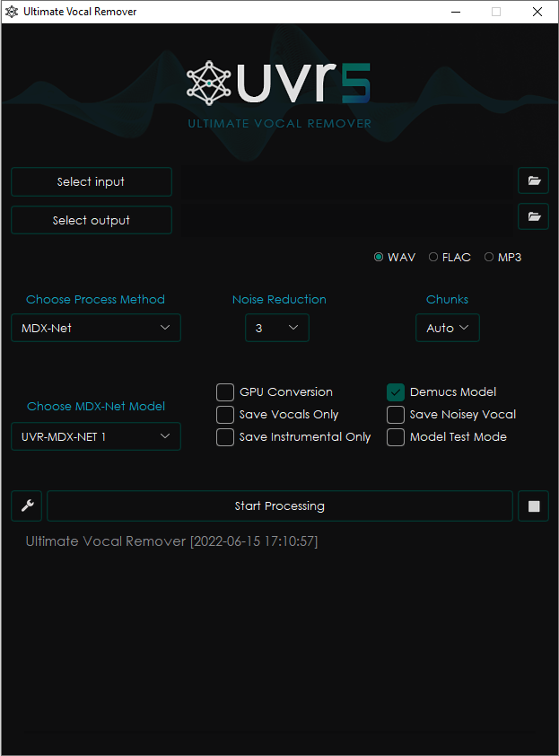The height and width of the screenshot is (756, 559).
Task: Open settings via the wrench icon
Action: click(x=27, y=506)
